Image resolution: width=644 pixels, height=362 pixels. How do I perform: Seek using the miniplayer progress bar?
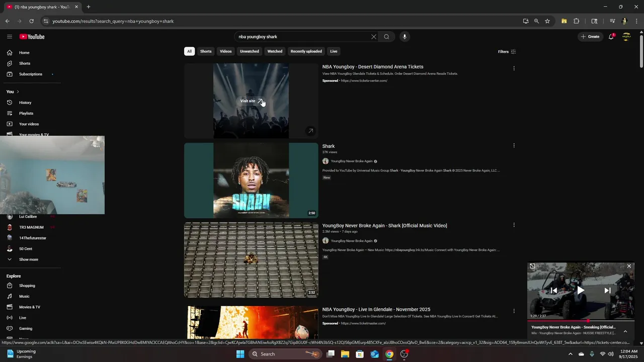tap(581, 320)
